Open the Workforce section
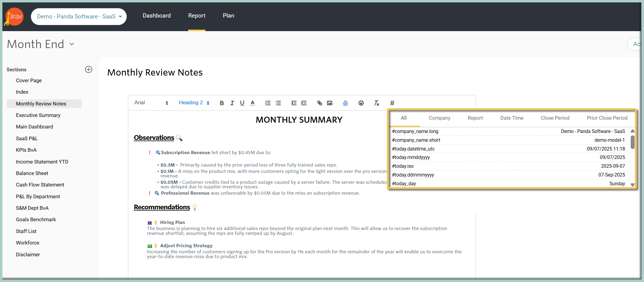The width and height of the screenshot is (644, 282). click(x=28, y=243)
